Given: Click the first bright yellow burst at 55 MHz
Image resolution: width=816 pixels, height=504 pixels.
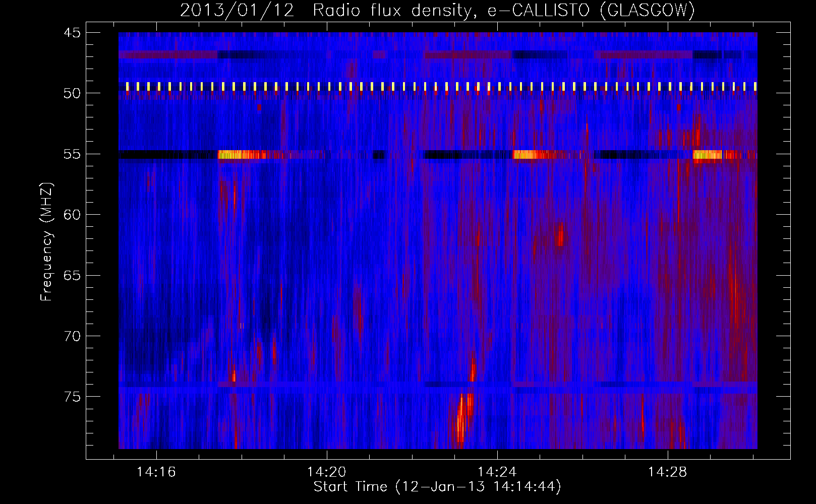Looking at the screenshot, I should tap(242, 155).
